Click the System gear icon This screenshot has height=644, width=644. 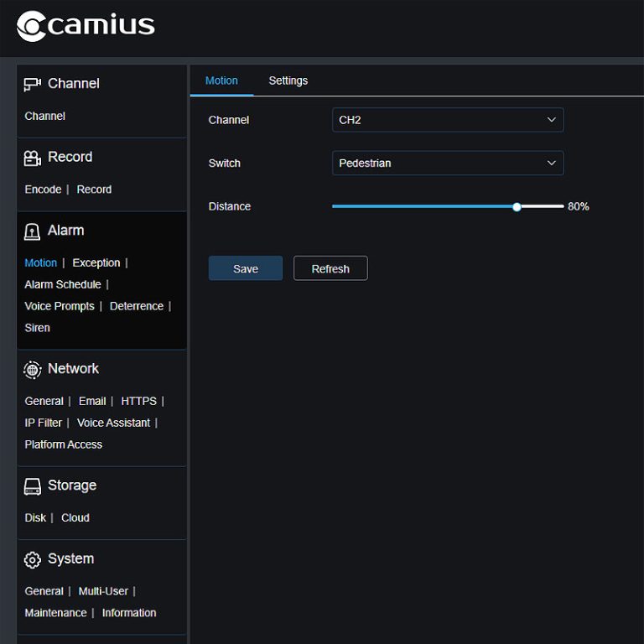32,560
